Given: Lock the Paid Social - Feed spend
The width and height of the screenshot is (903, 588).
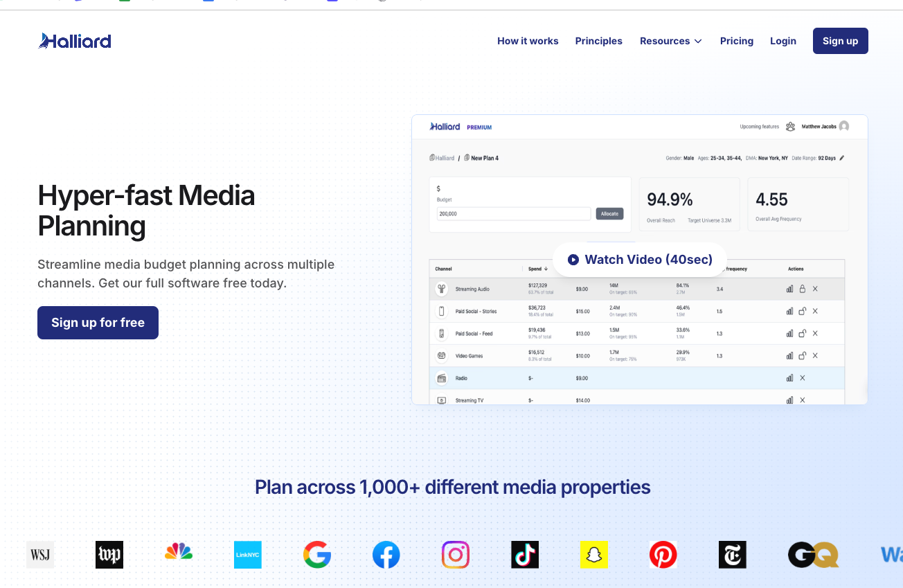Looking at the screenshot, I should click(803, 333).
